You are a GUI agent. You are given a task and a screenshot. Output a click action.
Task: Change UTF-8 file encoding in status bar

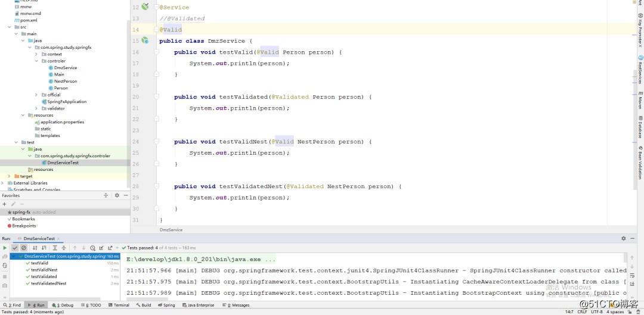(597, 311)
